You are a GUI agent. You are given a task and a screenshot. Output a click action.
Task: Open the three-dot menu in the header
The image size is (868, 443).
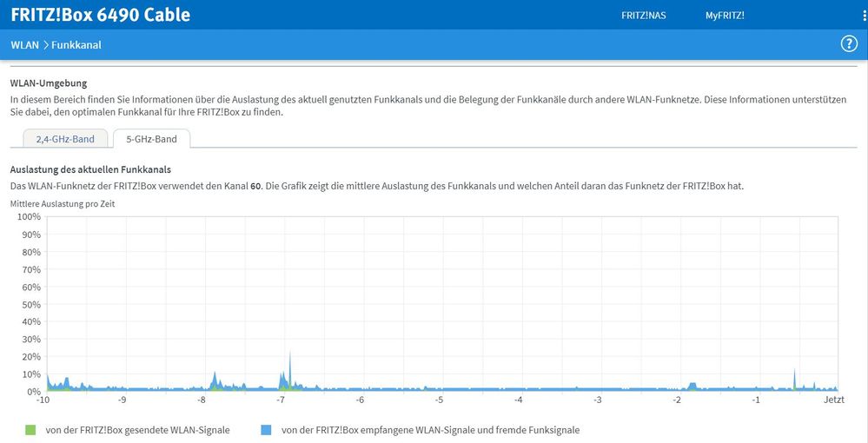[x=865, y=16]
